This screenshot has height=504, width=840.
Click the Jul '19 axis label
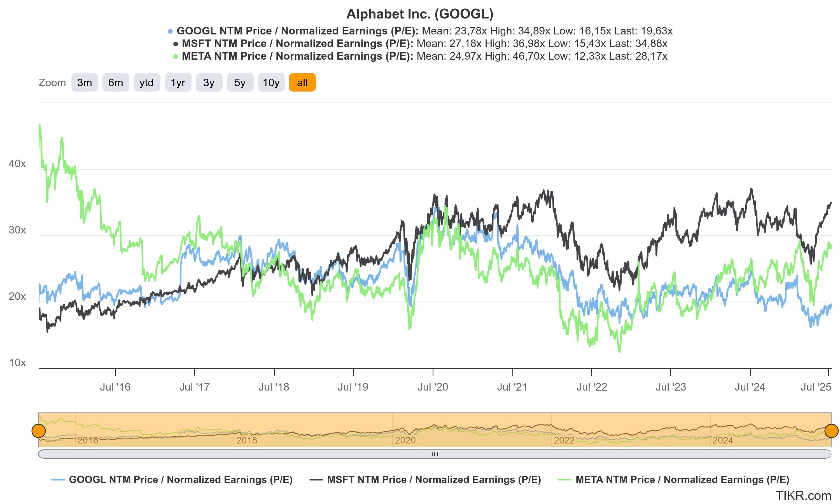353,387
